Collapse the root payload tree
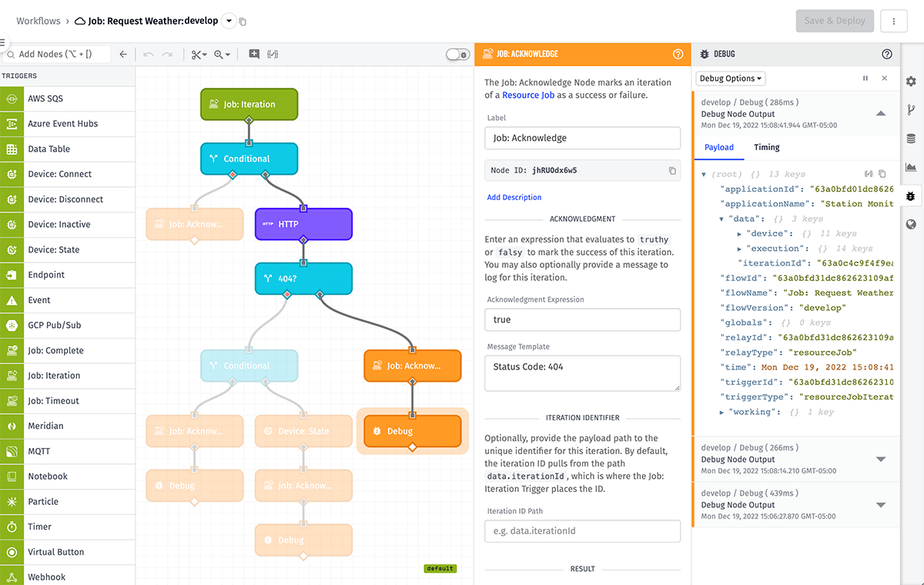Image resolution: width=924 pixels, height=585 pixels. (x=704, y=175)
